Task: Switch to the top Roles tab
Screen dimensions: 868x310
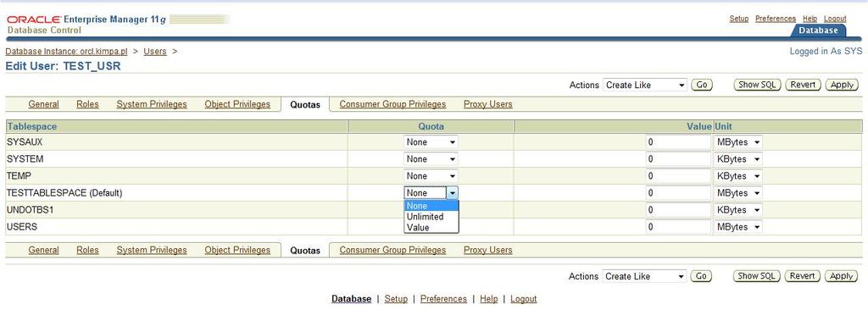Action: (x=87, y=104)
